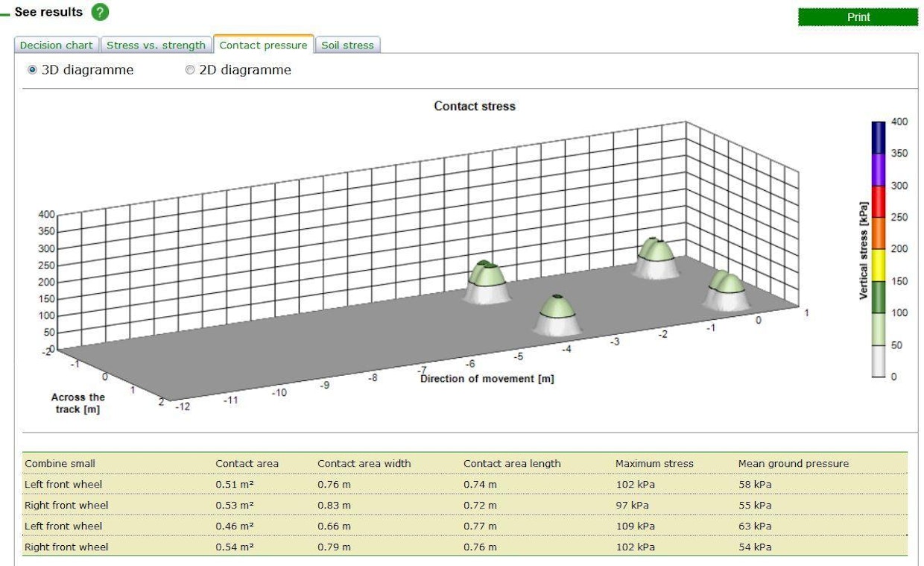Click the 0.83 m contact width cell
The width and height of the screenshot is (924, 566).
334,505
